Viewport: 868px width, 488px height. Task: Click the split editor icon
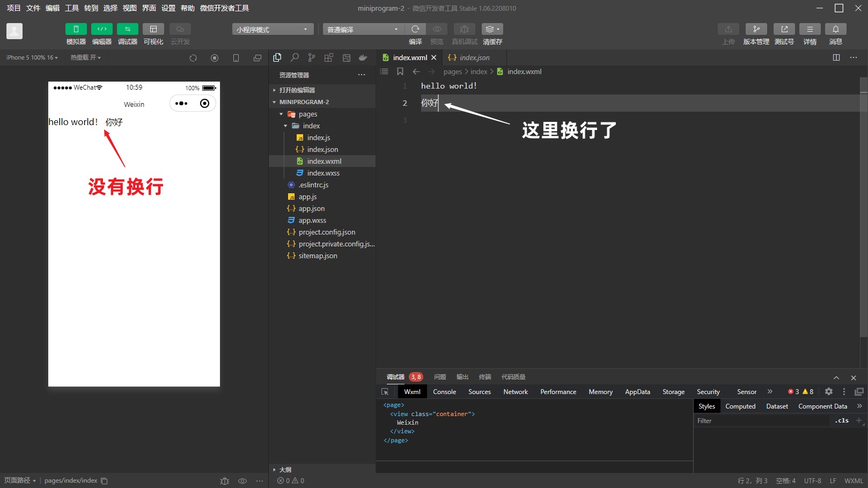836,57
